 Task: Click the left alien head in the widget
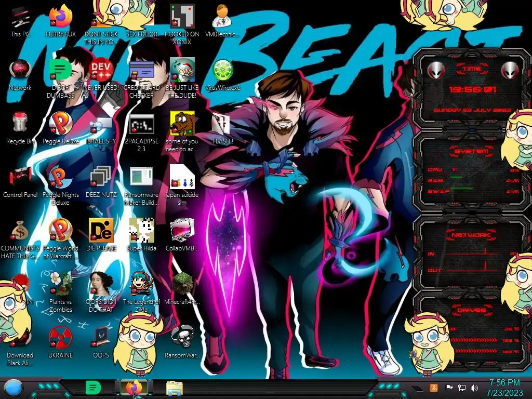tap(436, 70)
